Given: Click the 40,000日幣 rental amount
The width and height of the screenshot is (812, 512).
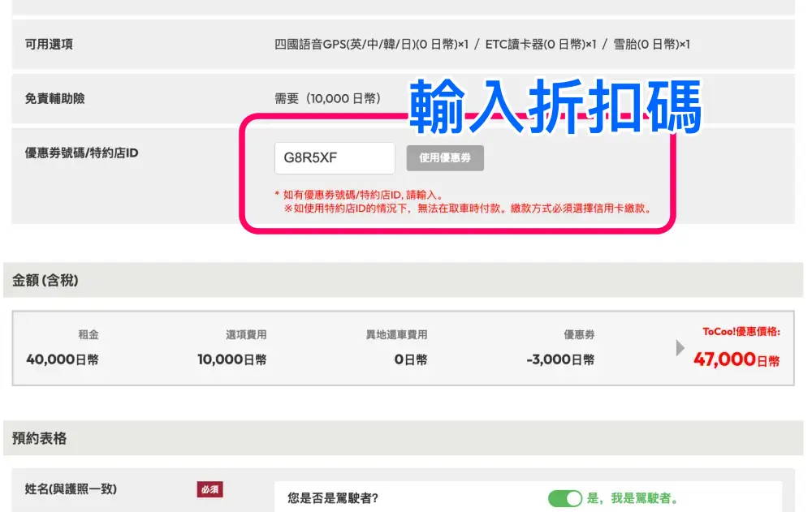Looking at the screenshot, I should coord(63,359).
